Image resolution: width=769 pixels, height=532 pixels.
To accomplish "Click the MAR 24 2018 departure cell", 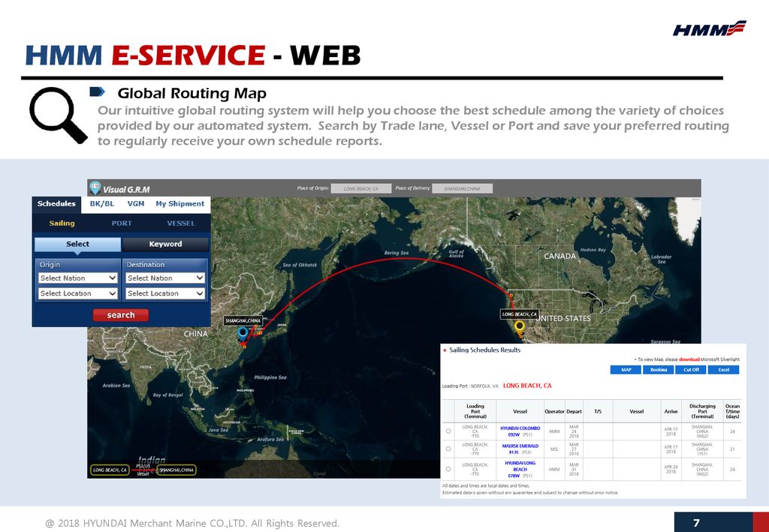I will click(x=574, y=431).
